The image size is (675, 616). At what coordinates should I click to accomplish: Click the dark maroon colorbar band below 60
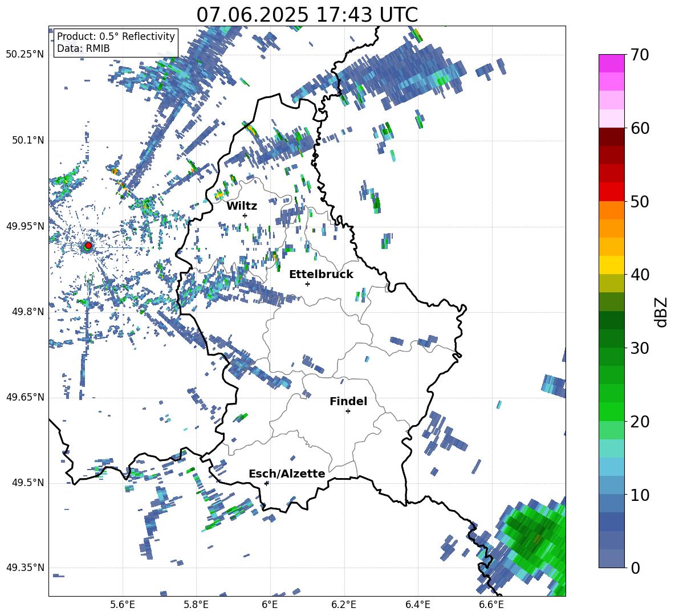(611, 137)
